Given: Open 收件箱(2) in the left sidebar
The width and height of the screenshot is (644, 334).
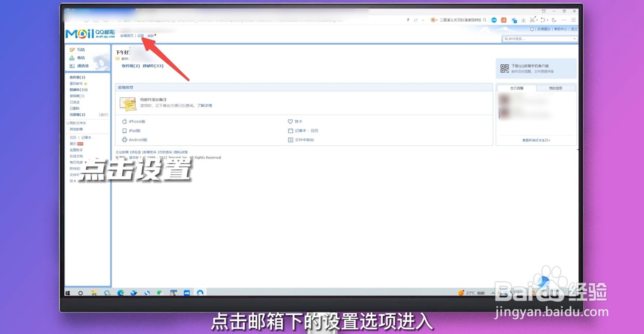Looking at the screenshot, I should [x=77, y=77].
